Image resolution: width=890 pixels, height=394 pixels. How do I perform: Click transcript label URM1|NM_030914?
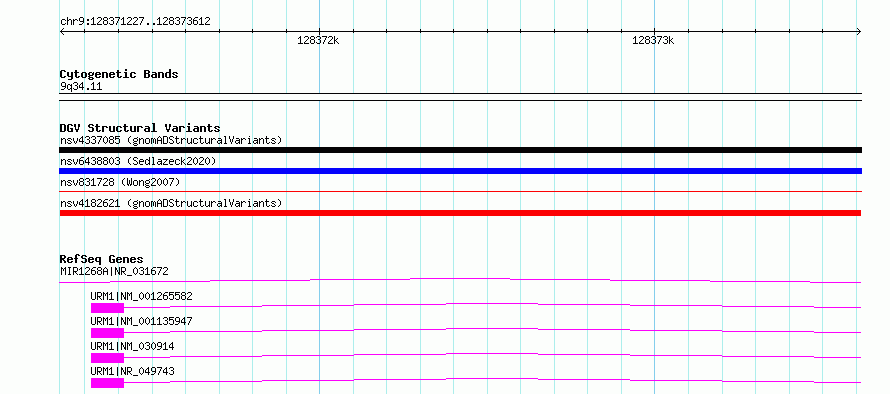tap(132, 346)
